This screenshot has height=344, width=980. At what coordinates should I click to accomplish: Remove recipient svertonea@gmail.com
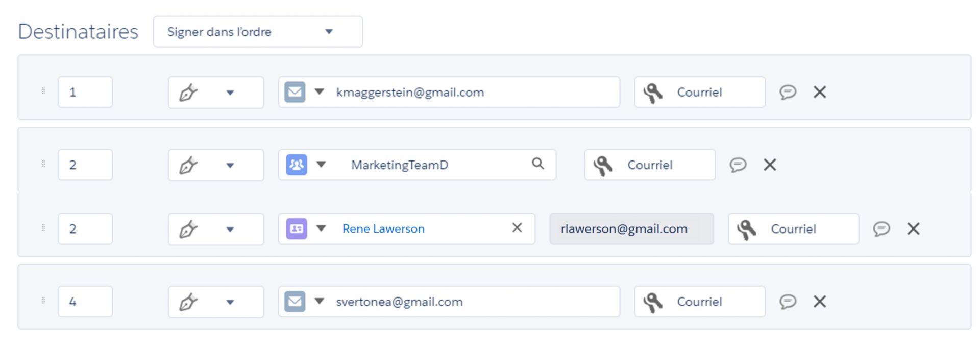click(820, 302)
